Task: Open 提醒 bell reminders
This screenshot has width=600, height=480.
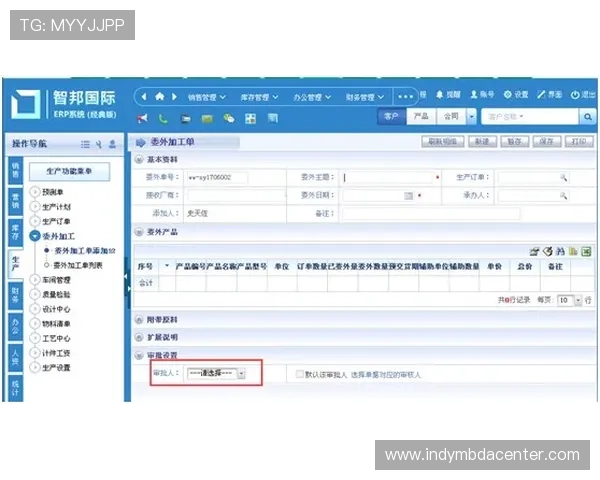Action: point(448,95)
